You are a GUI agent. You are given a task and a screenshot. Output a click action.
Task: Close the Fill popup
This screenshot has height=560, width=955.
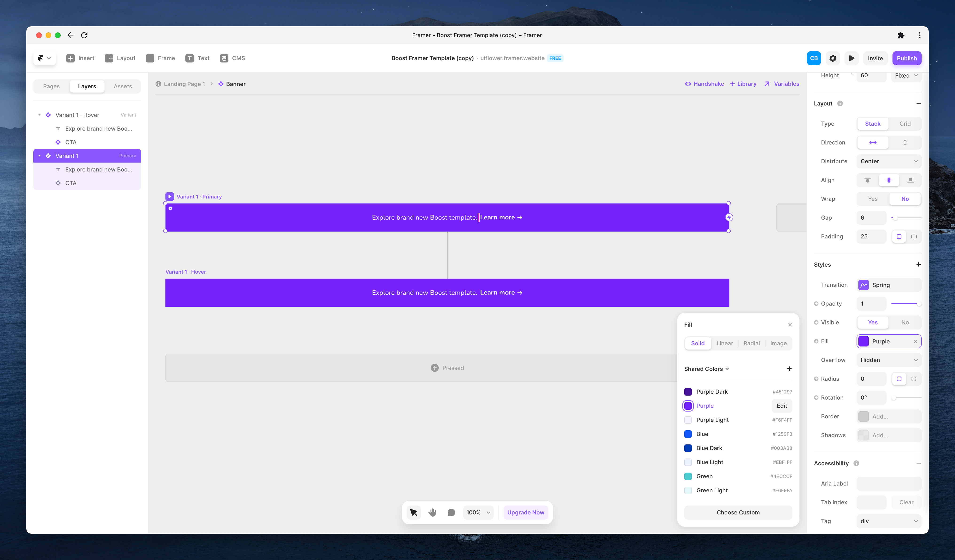pyautogui.click(x=790, y=325)
